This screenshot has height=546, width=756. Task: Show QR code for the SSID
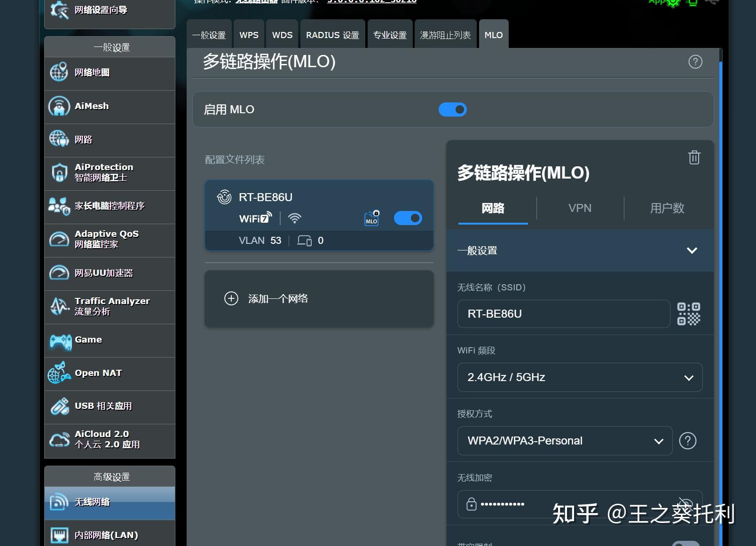click(x=689, y=314)
